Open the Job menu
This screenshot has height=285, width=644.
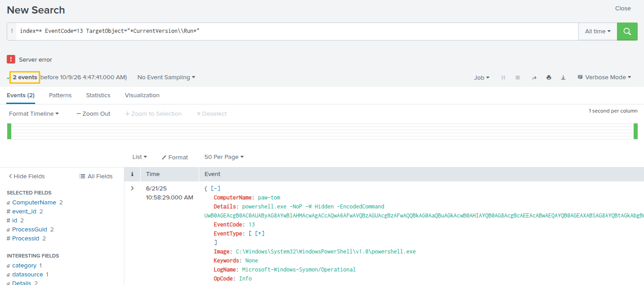tap(482, 77)
